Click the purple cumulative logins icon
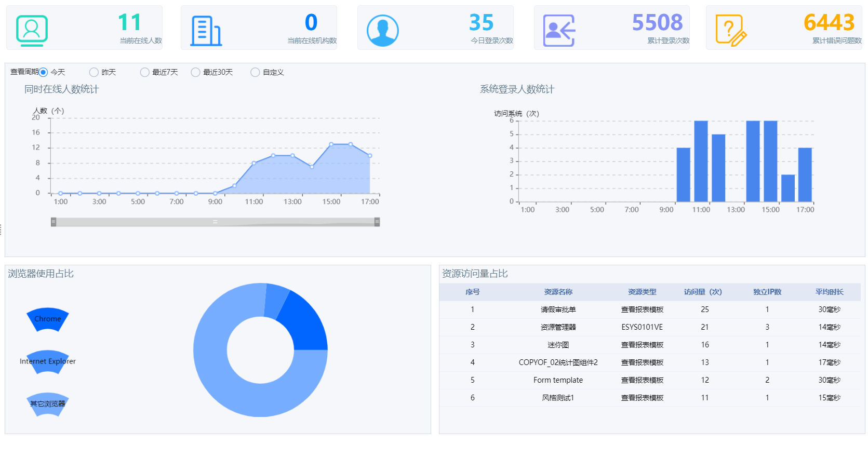 point(559,31)
